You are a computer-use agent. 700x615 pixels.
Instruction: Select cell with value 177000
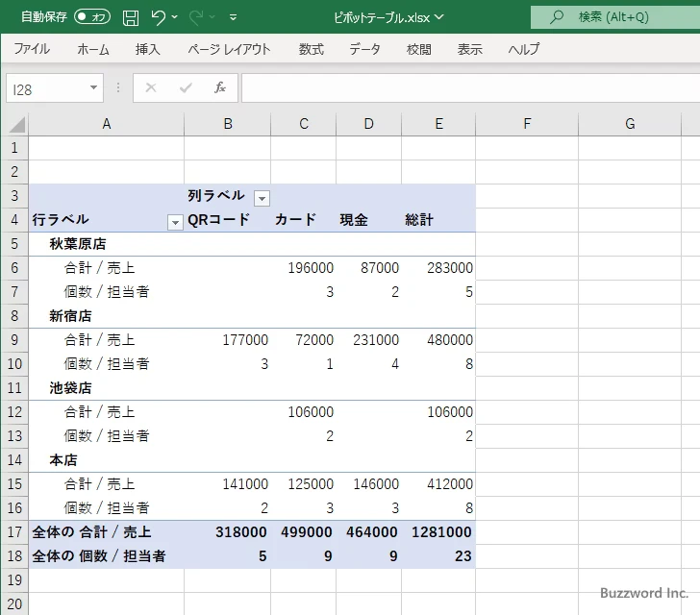(227, 340)
